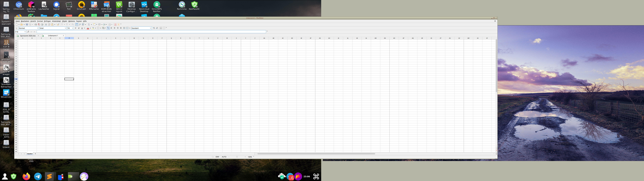
Task: Center cell text horizontally
Action: (115, 28)
